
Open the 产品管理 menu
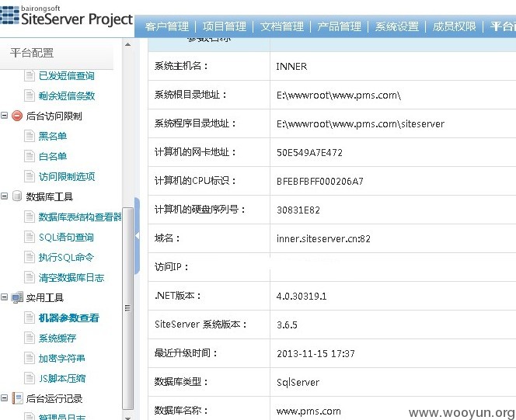(340, 26)
